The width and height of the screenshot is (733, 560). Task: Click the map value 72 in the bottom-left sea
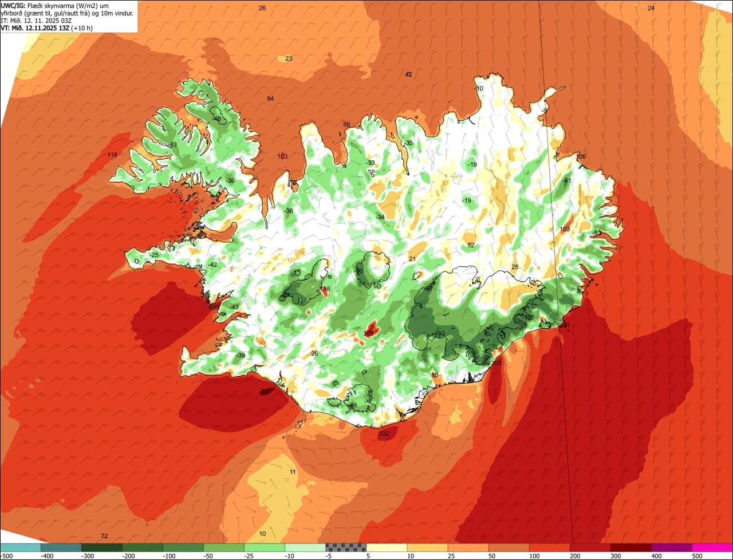point(104,537)
